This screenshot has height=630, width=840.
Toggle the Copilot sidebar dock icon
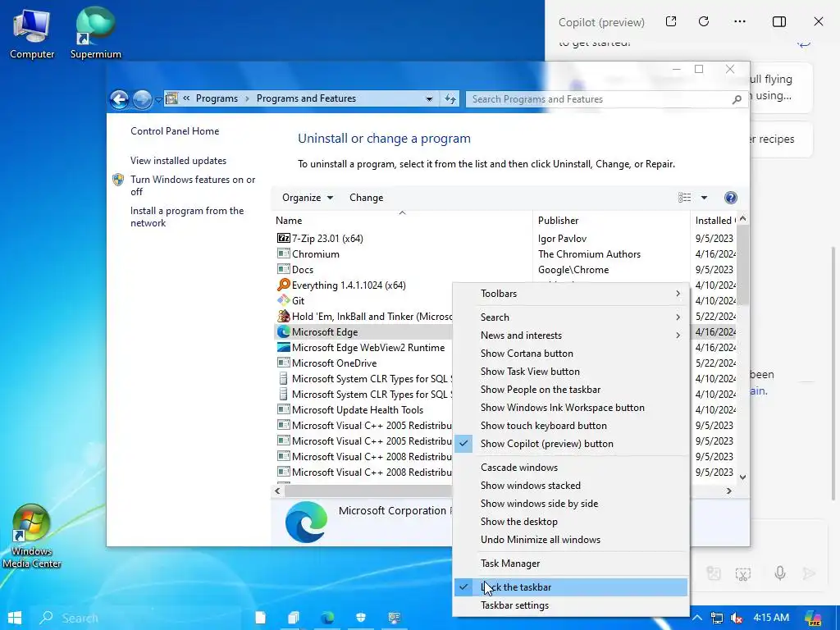pos(779,21)
